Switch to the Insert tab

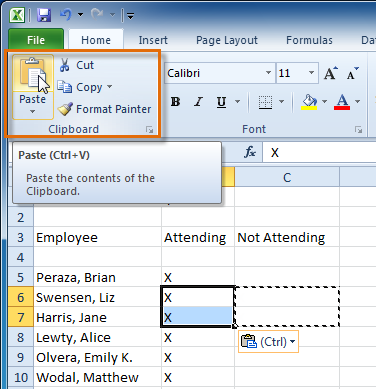click(153, 40)
